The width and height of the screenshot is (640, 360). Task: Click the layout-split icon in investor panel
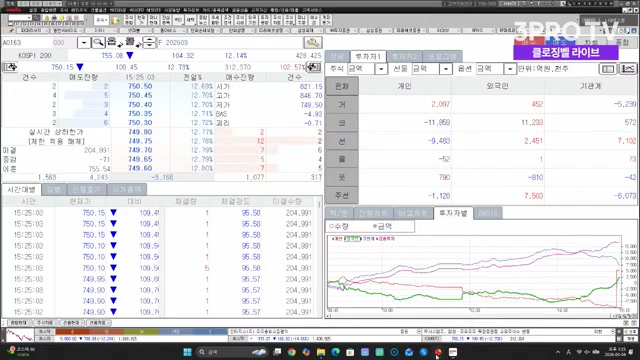(x=608, y=69)
